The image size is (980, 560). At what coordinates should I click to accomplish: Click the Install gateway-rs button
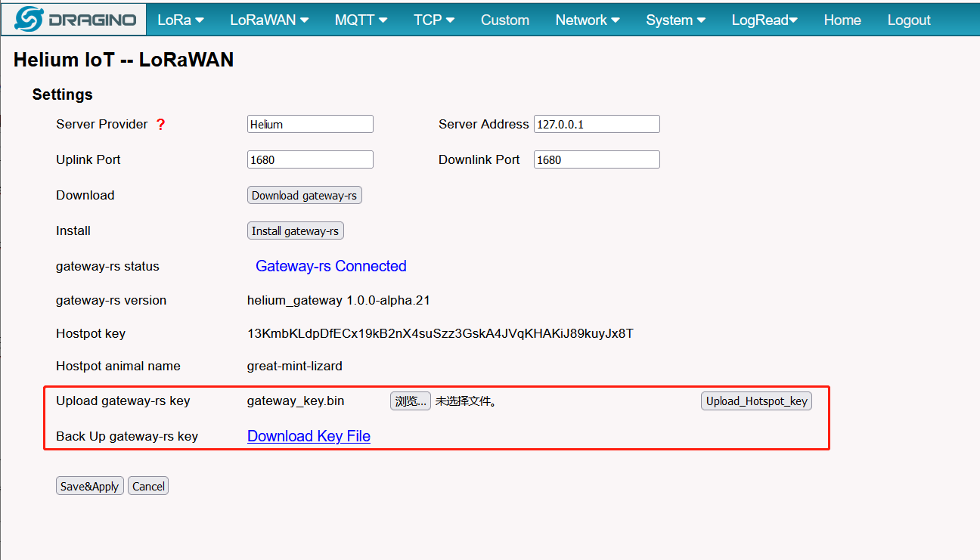tap(296, 231)
